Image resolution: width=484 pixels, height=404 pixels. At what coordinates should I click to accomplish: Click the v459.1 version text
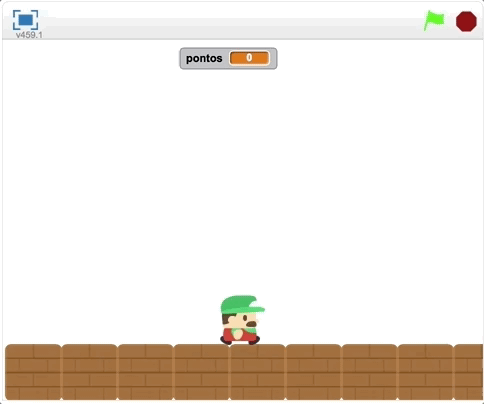(29, 35)
